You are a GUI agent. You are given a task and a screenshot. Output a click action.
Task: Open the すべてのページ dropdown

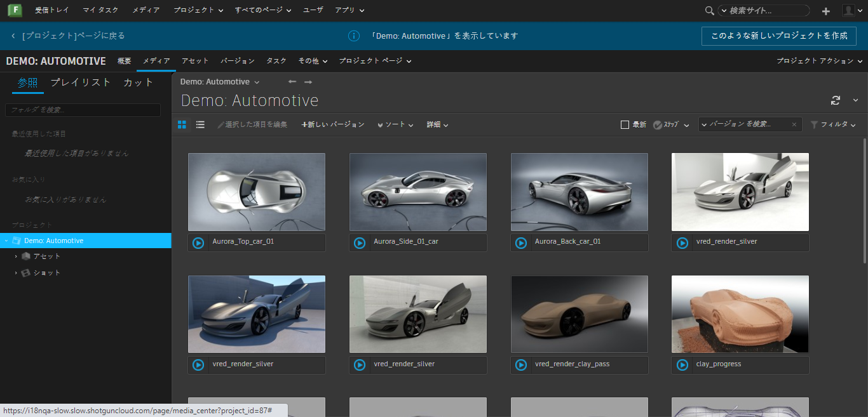(x=263, y=10)
